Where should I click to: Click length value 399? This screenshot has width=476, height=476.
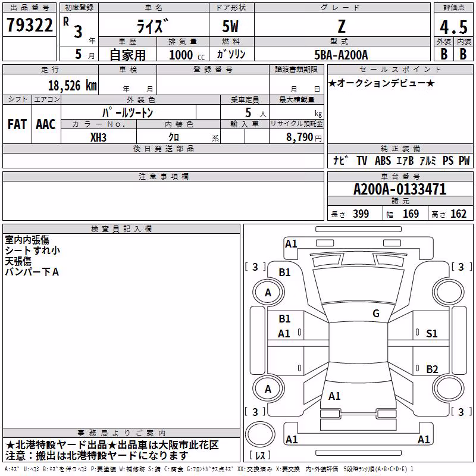pyautogui.click(x=361, y=214)
